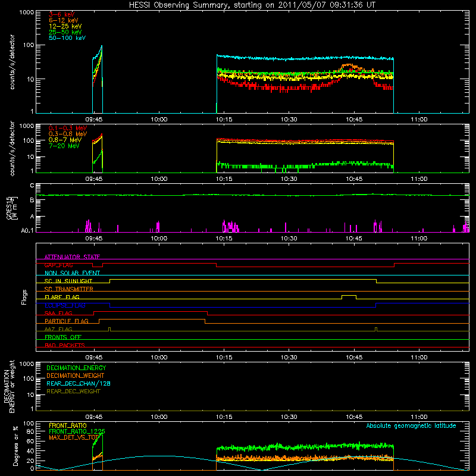Click the 7-20 MeV legend entry

[64, 146]
